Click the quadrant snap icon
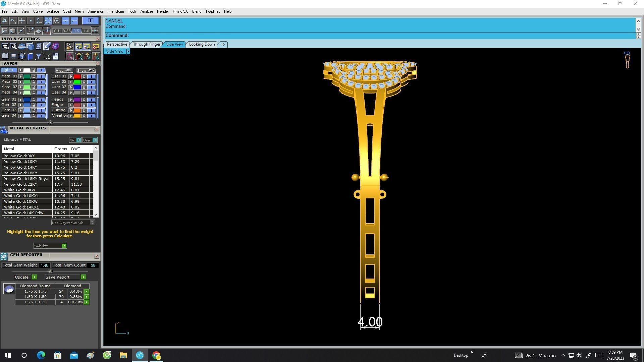 [48, 21]
